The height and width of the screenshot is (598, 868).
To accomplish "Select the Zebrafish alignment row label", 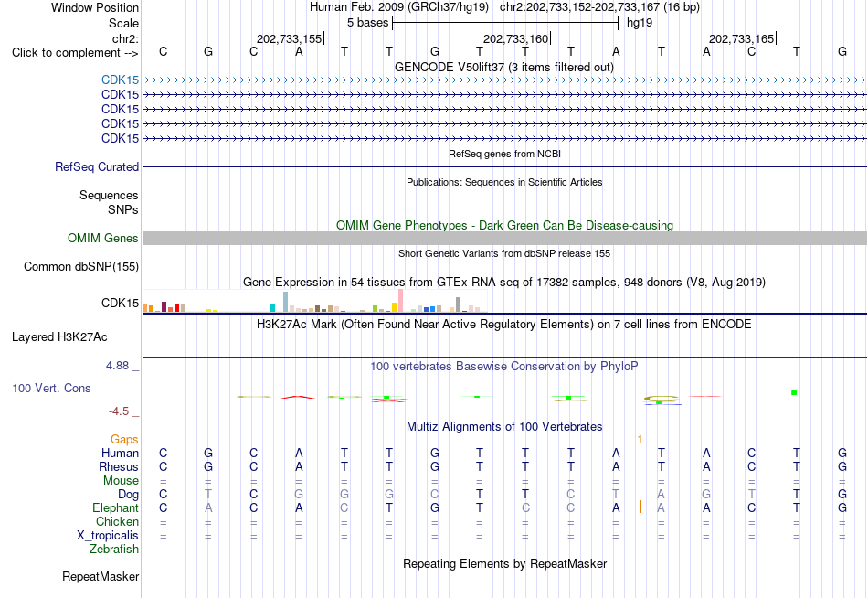I will pos(114,550).
